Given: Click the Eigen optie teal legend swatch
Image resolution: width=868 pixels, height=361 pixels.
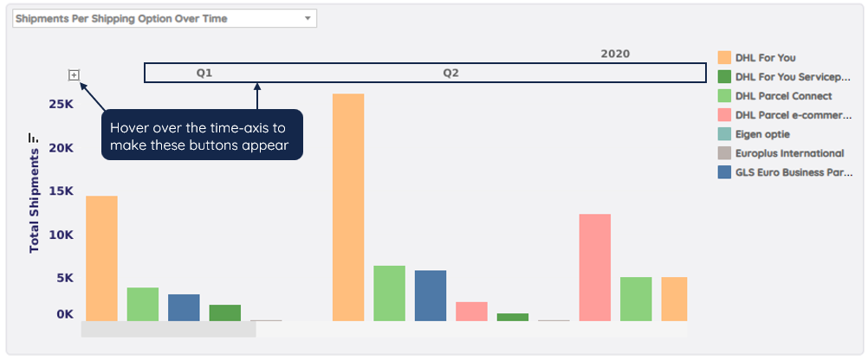Looking at the screenshot, I should [724, 134].
